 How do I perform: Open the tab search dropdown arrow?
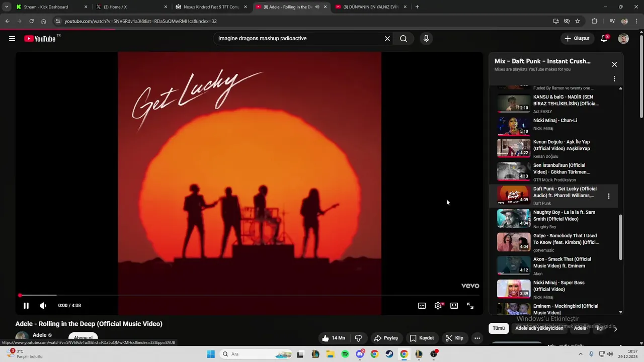pyautogui.click(x=7, y=7)
